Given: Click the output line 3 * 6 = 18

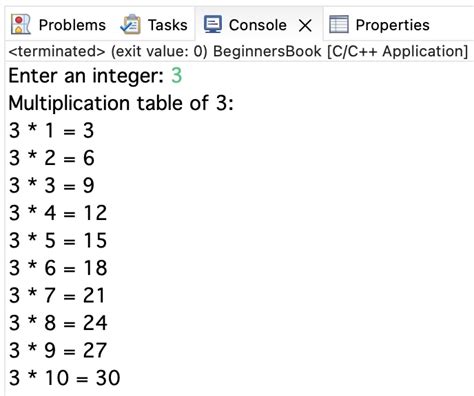Looking at the screenshot, I should click(x=58, y=268).
